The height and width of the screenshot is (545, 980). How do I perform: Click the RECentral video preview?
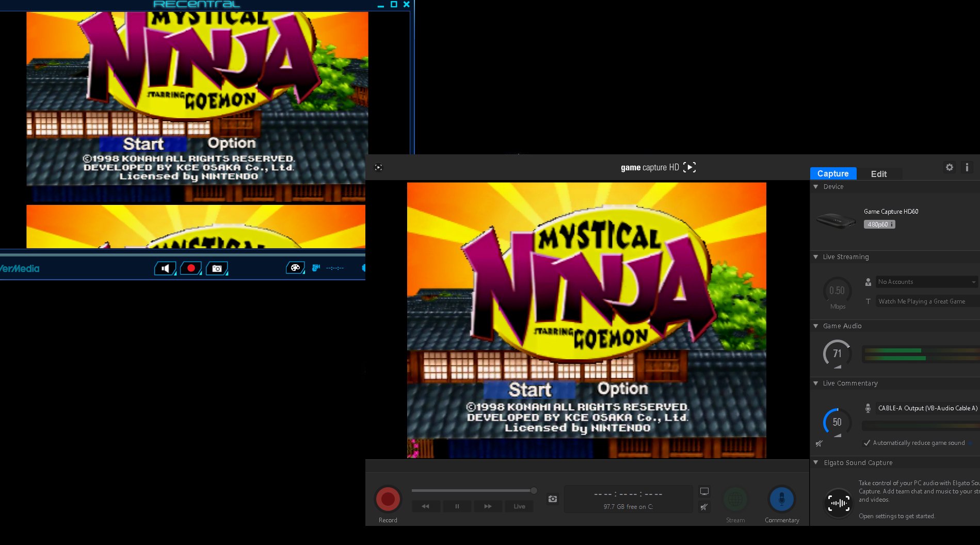click(196, 130)
